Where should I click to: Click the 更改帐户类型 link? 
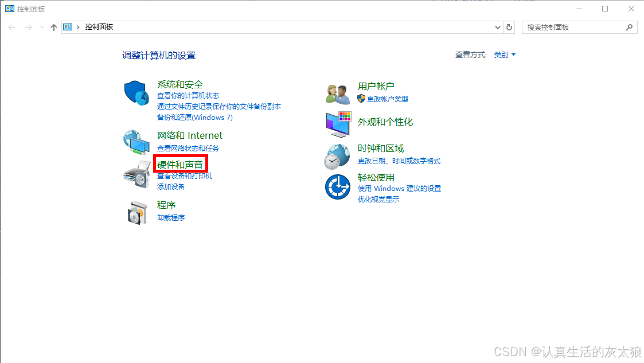[x=388, y=99]
